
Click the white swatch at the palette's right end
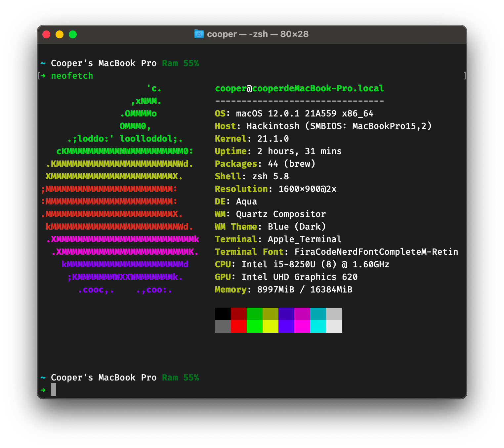334,326
